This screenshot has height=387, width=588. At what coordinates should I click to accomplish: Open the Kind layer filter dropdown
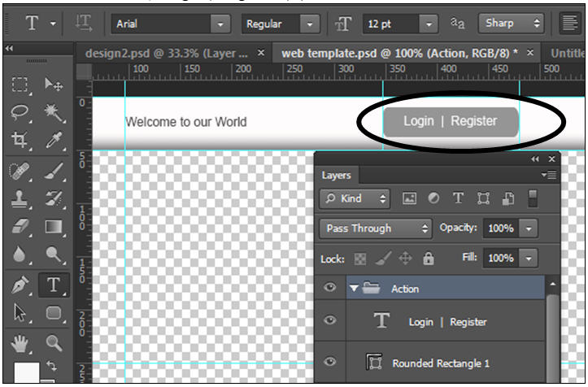coord(355,198)
